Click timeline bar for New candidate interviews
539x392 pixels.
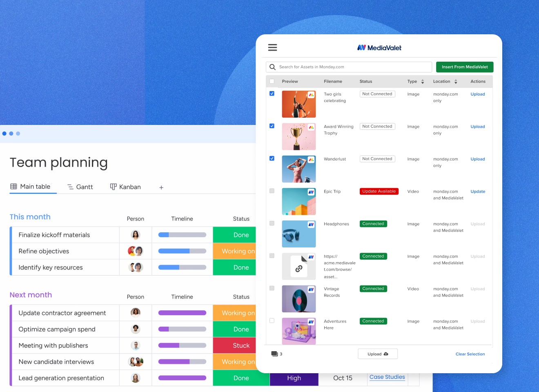tap(182, 362)
